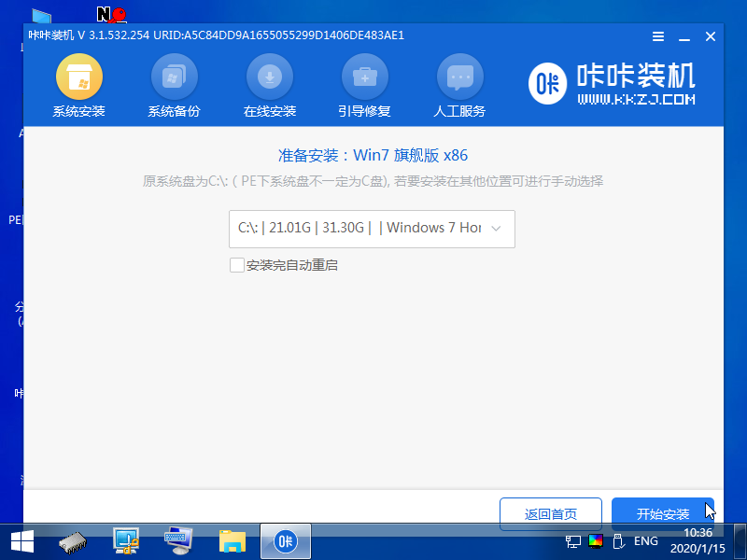
Task: Click the KaKa installer icon on the taskbar
Action: [285, 540]
